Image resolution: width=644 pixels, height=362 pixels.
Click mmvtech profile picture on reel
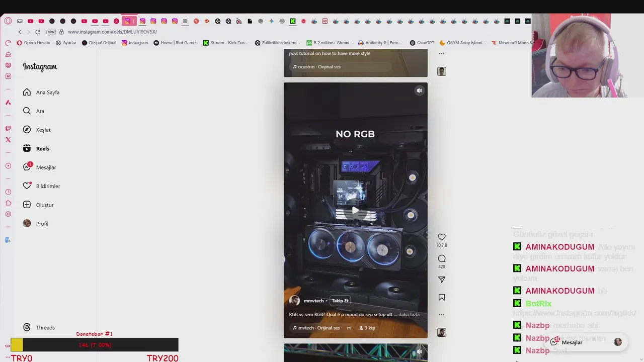coord(294,301)
